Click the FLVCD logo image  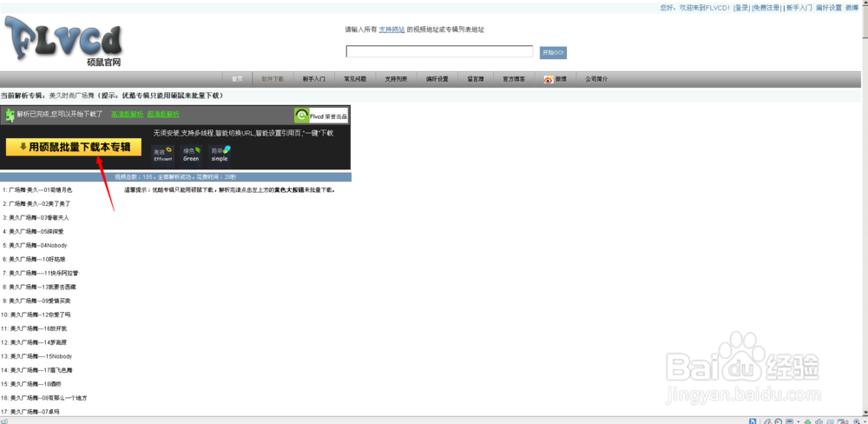point(63,42)
